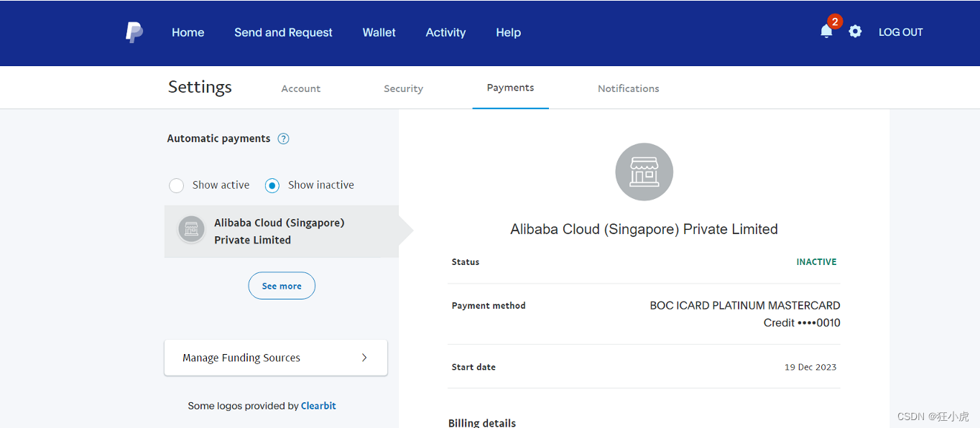
Task: Click the Credit ••••0010 card number text
Action: pos(802,323)
